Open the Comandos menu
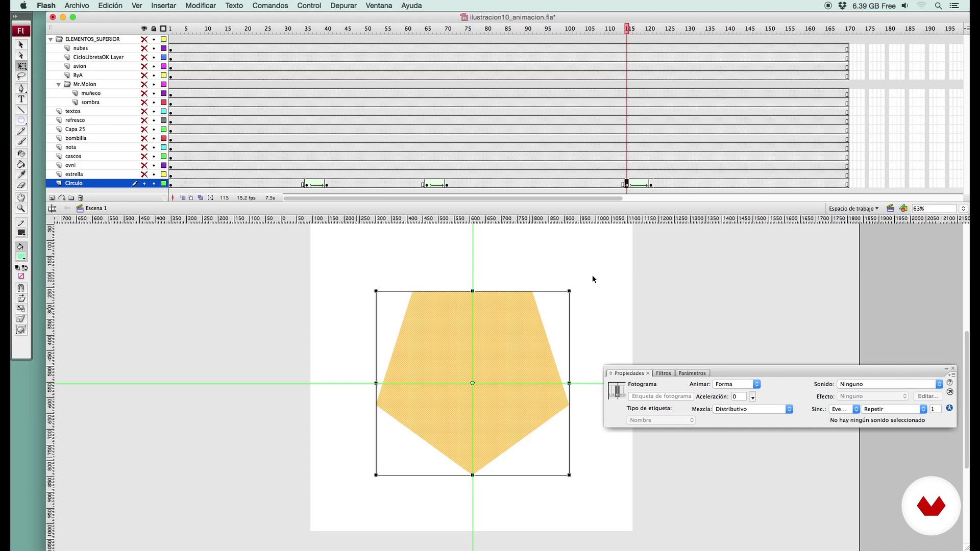The image size is (980, 551). click(x=270, y=6)
